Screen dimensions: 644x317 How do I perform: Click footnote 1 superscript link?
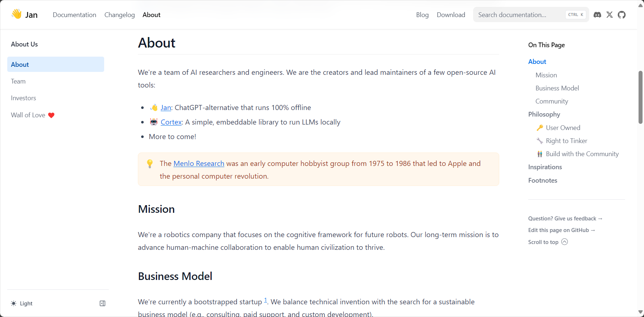pyautogui.click(x=265, y=300)
